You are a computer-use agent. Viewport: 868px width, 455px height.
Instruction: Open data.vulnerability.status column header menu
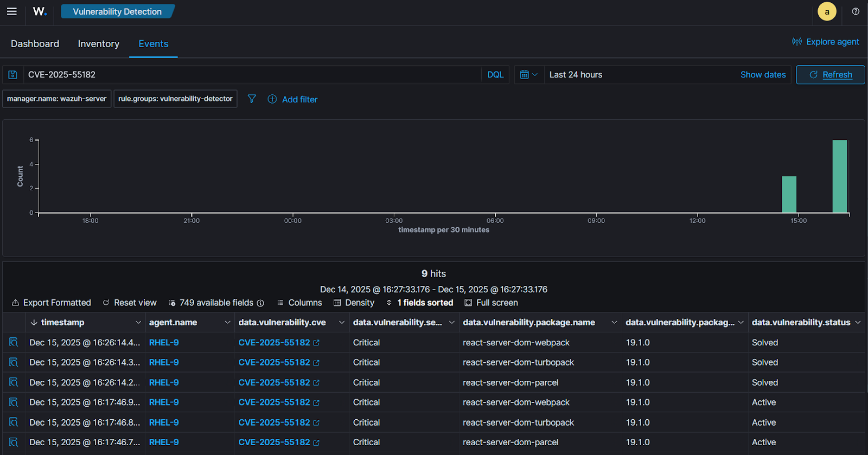[x=858, y=322]
